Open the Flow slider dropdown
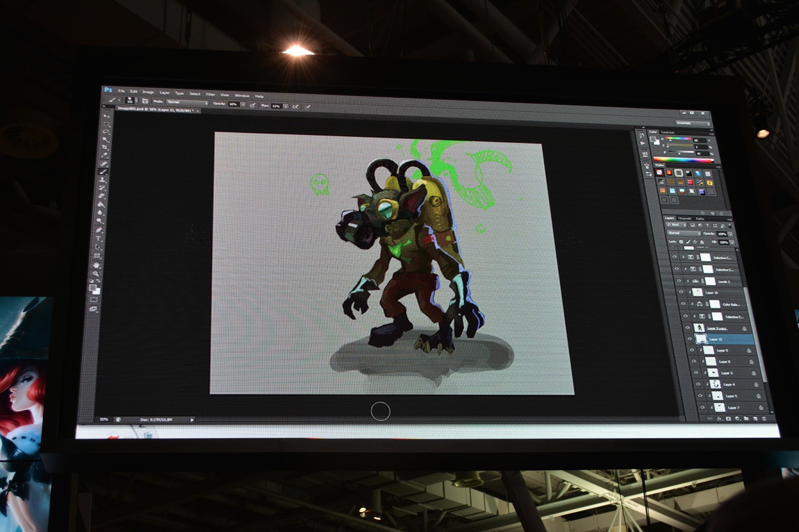This screenshot has height=532, width=799. [x=286, y=106]
